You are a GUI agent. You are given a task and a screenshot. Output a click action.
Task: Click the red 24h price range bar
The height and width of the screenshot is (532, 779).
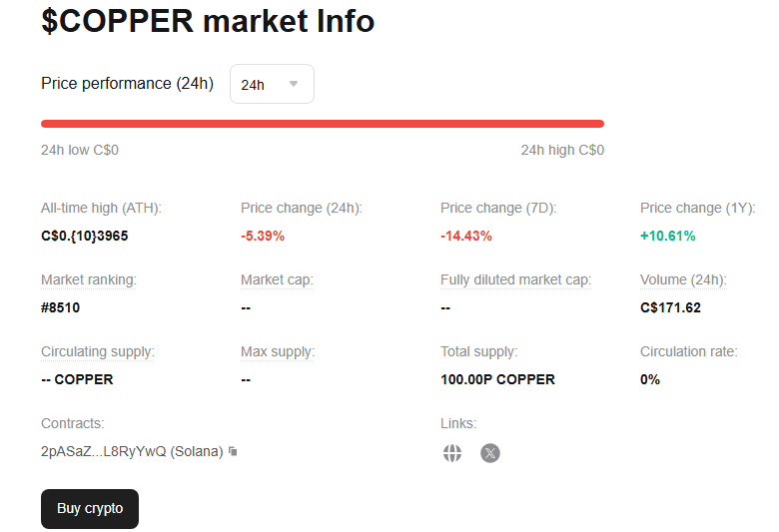point(322,124)
